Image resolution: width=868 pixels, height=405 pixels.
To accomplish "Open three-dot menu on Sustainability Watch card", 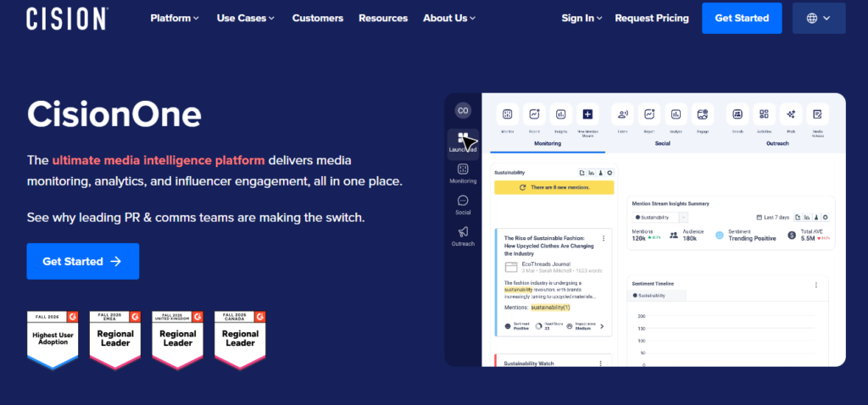I will tap(601, 363).
